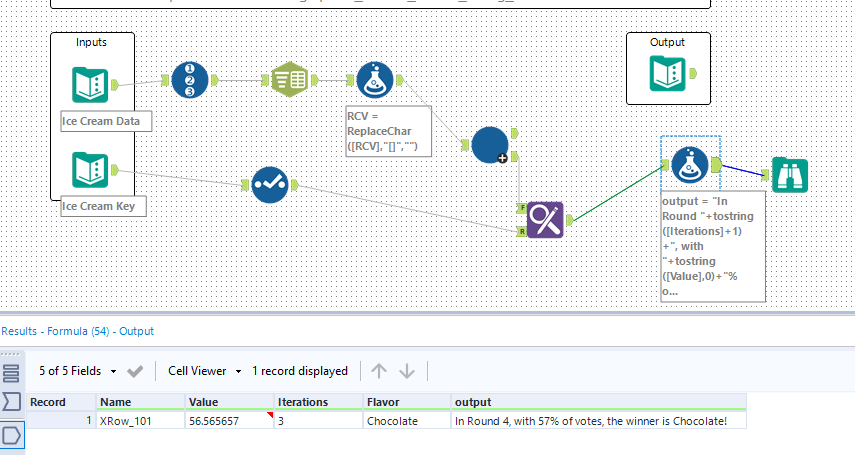Click the F input anchor of Find Replace
The width and height of the screenshot is (855, 455).
click(522, 207)
